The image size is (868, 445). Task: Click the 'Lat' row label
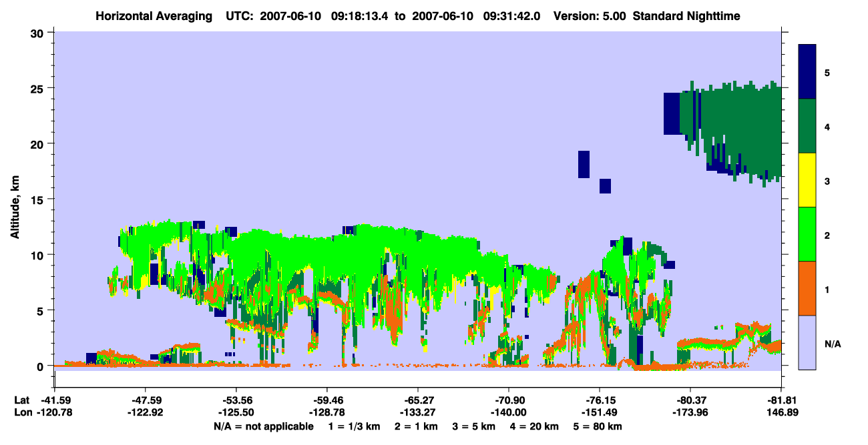point(22,400)
